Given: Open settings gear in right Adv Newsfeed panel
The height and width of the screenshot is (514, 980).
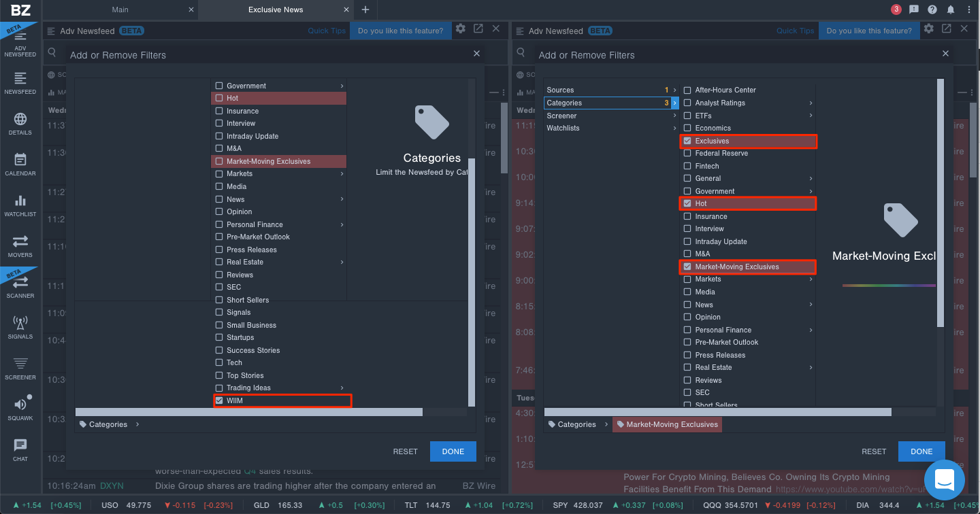Looking at the screenshot, I should pyautogui.click(x=929, y=29).
